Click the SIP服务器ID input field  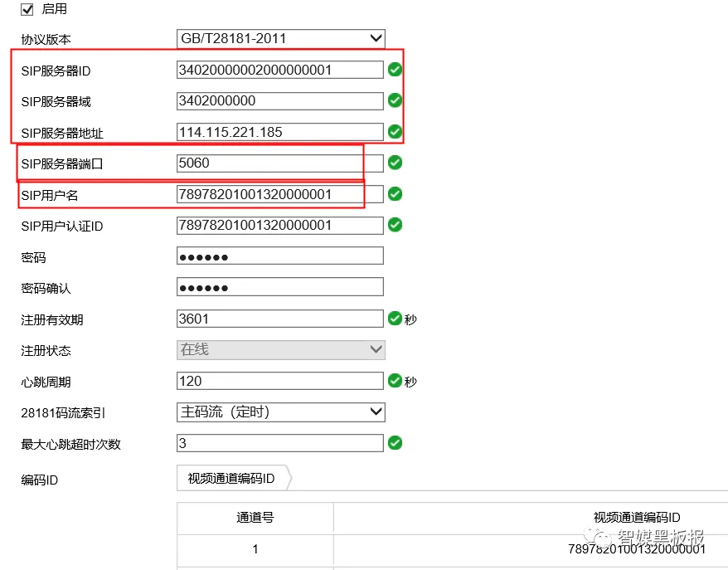click(x=280, y=70)
